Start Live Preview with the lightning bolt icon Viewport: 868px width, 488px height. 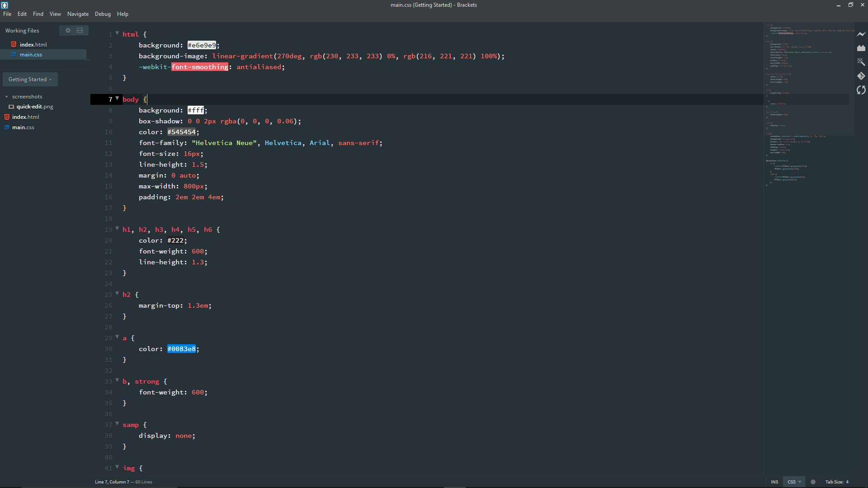pyautogui.click(x=861, y=34)
